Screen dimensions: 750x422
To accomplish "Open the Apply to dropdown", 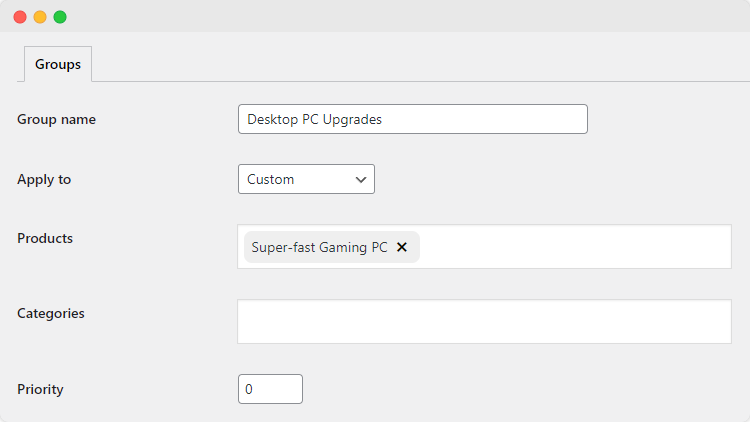I will [306, 179].
